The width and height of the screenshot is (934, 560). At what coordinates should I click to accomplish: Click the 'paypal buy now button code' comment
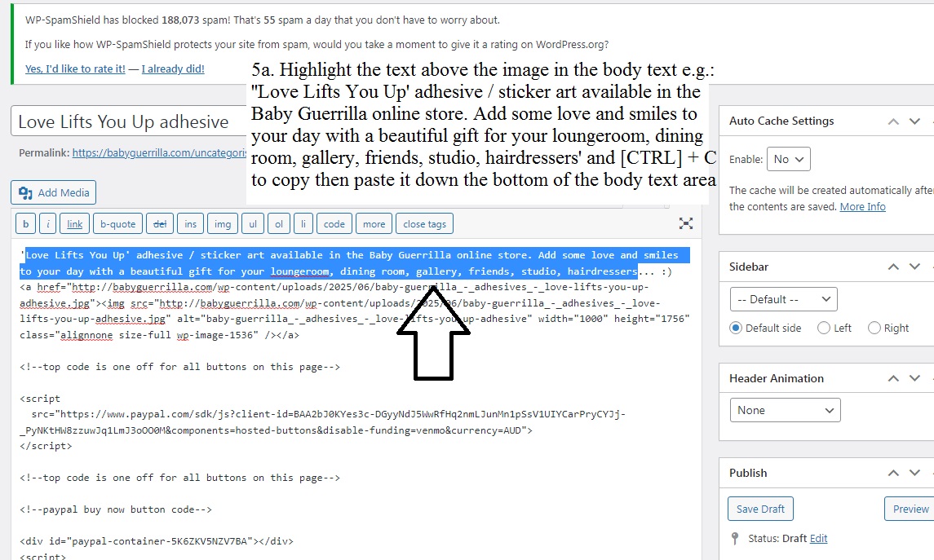[116, 509]
